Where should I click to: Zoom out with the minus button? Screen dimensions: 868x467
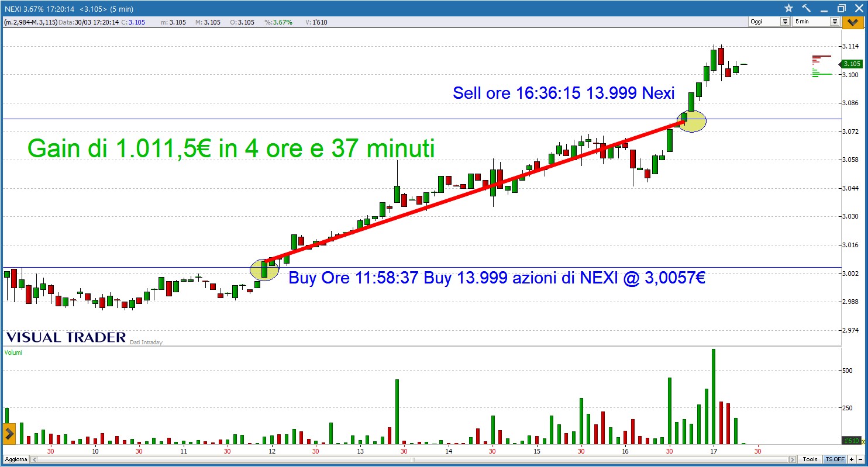pos(860,459)
